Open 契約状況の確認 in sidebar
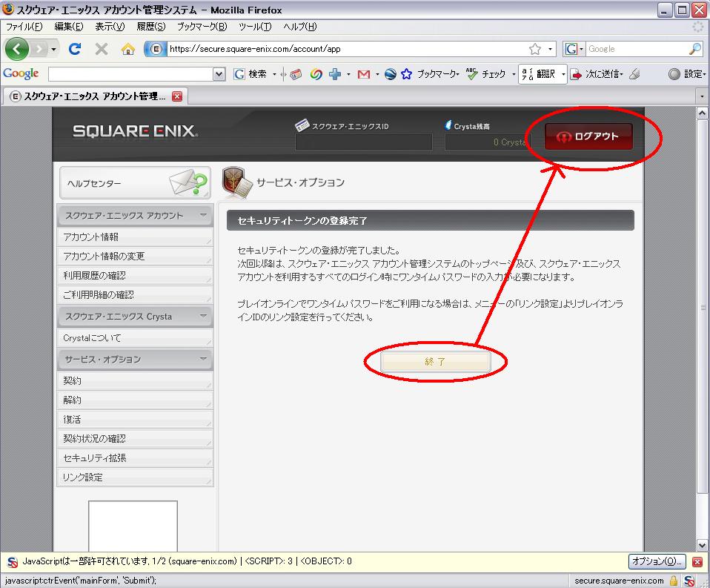The width and height of the screenshot is (710, 588). coord(135,439)
